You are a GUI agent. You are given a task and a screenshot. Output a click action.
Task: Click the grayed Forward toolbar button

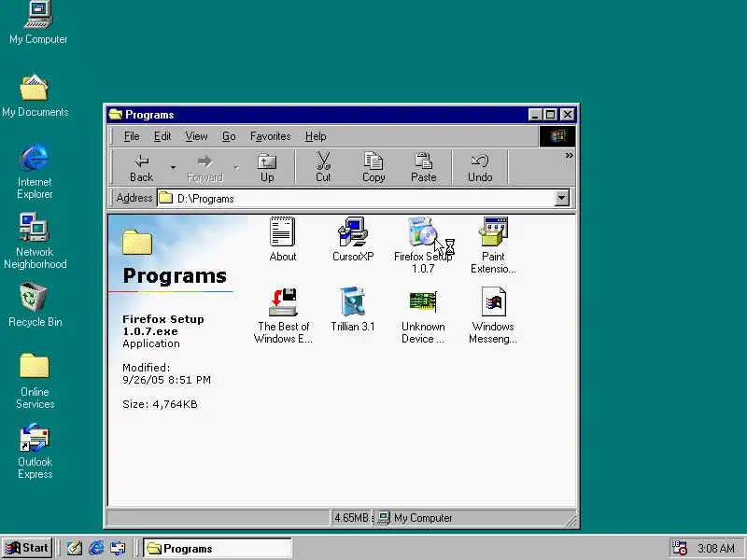pyautogui.click(x=204, y=168)
